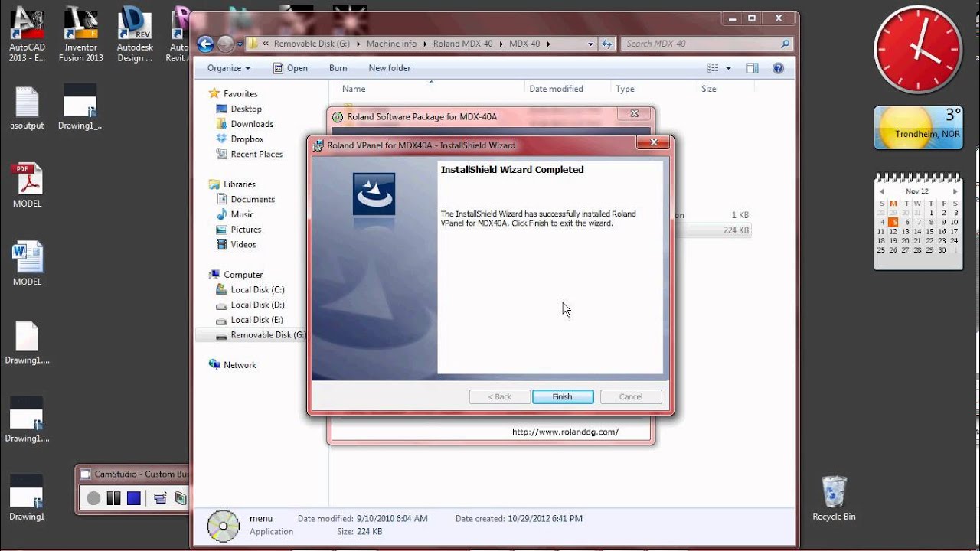The width and height of the screenshot is (980, 551).
Task: Sort files by the Name column header
Action: [354, 89]
